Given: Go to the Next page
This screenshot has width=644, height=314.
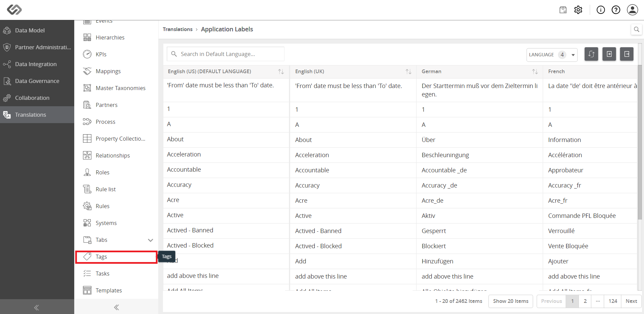Looking at the screenshot, I should pos(631,301).
